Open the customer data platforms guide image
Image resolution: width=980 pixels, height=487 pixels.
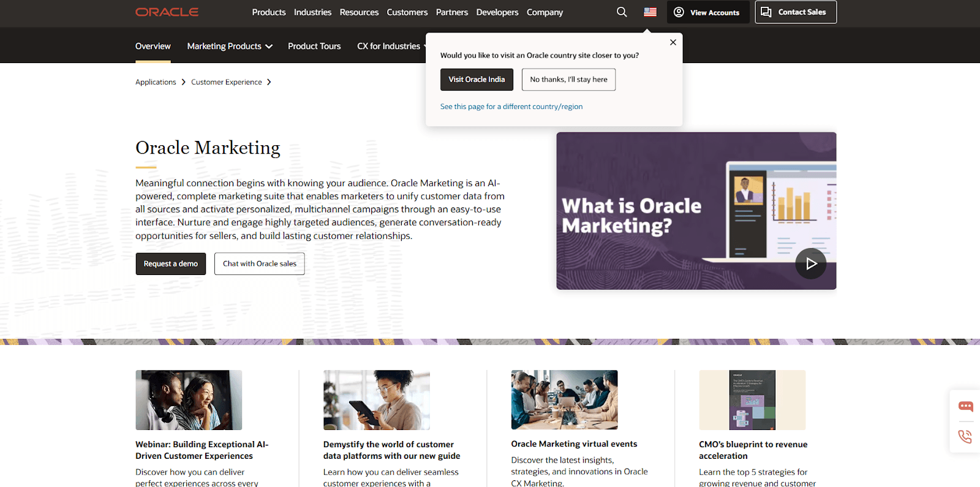pos(377,400)
